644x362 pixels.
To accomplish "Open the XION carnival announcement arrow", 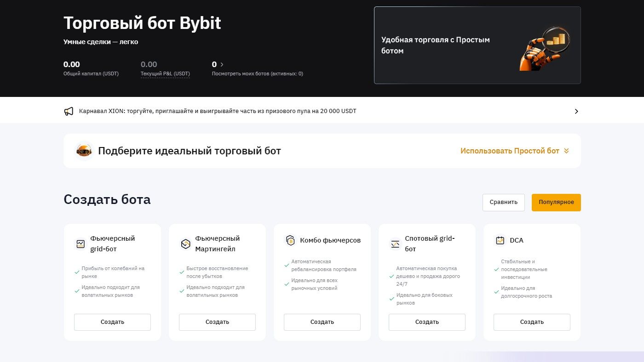I will point(576,111).
